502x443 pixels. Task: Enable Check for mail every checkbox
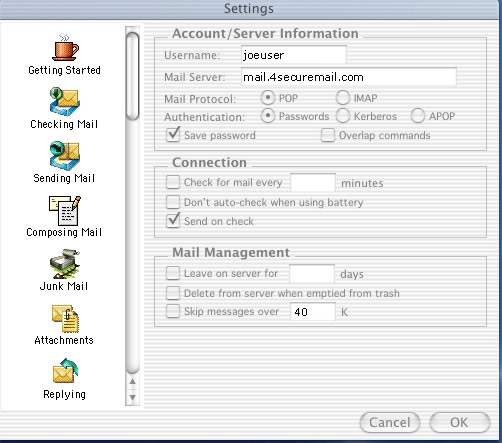(x=173, y=182)
